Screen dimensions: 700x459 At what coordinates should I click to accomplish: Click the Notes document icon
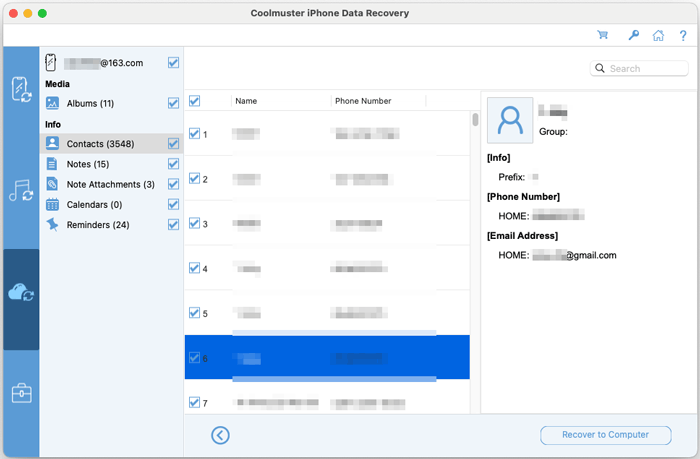point(52,164)
